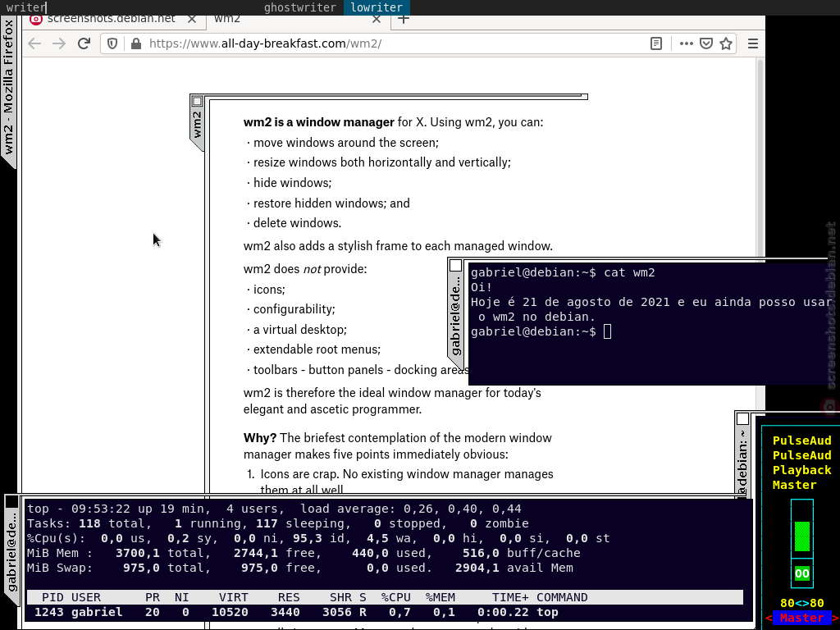The height and width of the screenshot is (630, 840).
Task: Click the %MEM column header in top
Action: 441,597
